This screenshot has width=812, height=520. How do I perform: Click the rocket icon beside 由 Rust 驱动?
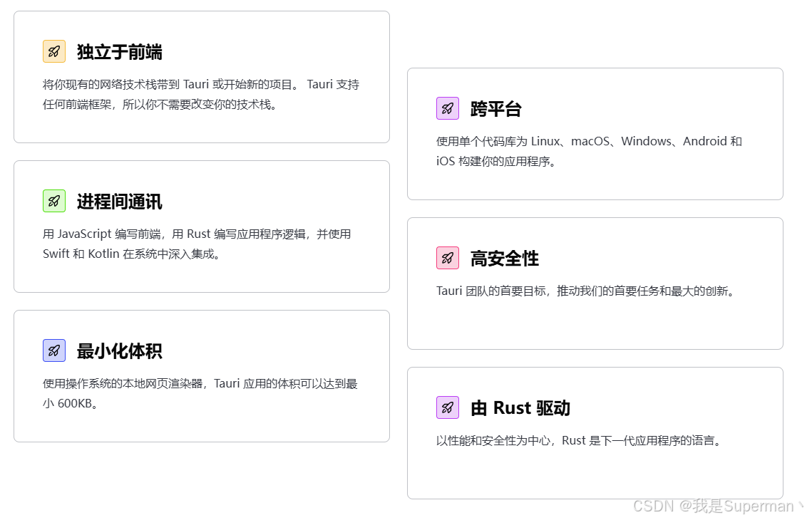click(448, 407)
